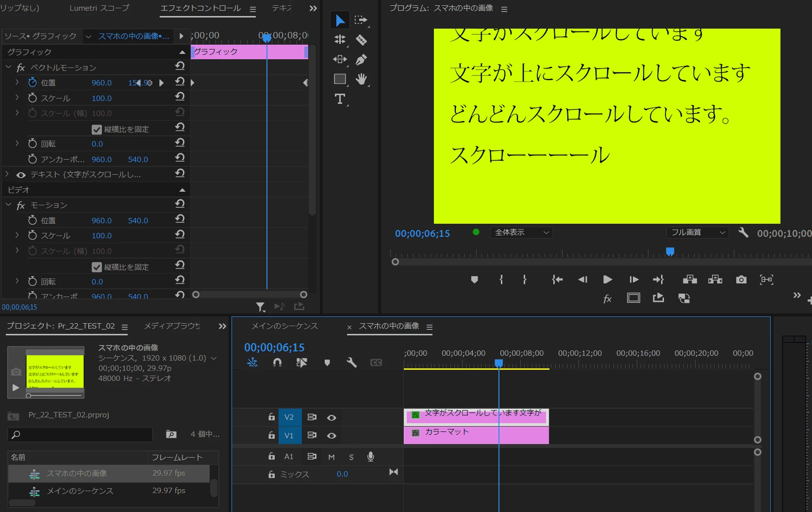Hide the text layer eye in Effect Controls

point(21,175)
